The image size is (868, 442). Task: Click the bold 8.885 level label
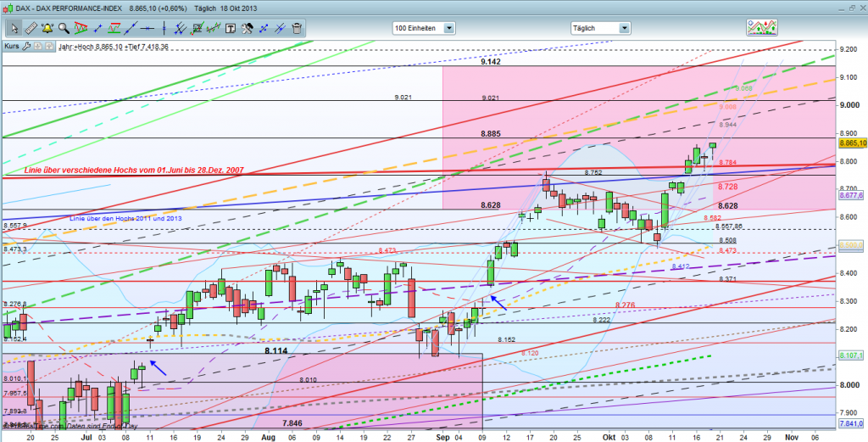coord(491,133)
